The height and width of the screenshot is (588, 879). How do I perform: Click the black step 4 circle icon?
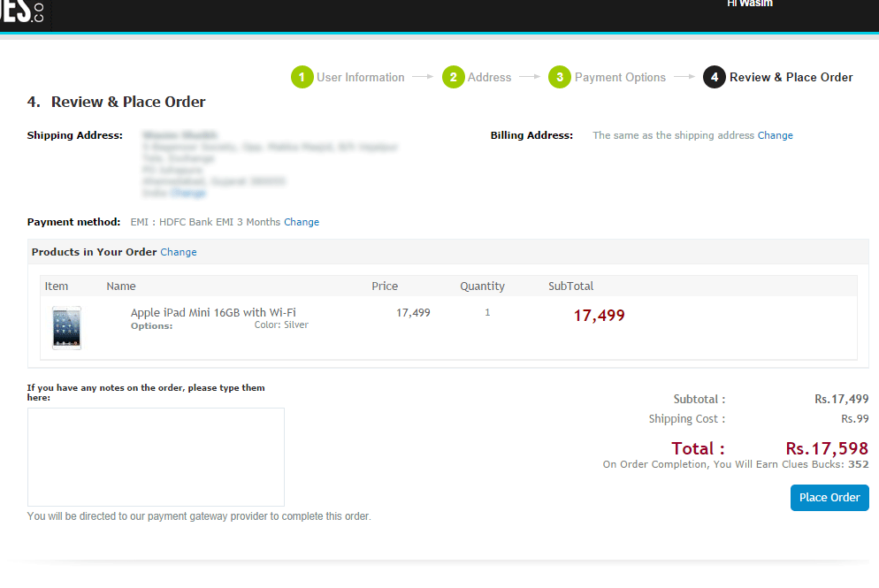(715, 77)
